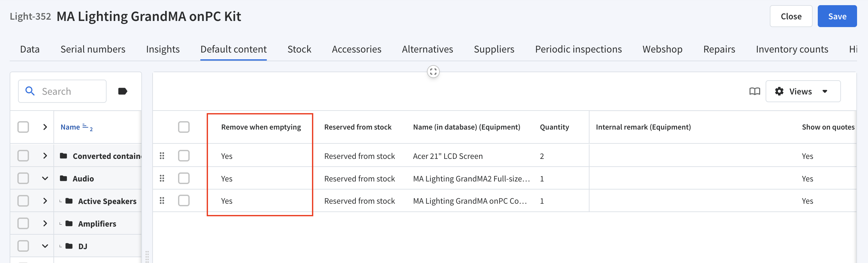Expand the Active Speakers folder
The image size is (868, 263).
pos(45,201)
